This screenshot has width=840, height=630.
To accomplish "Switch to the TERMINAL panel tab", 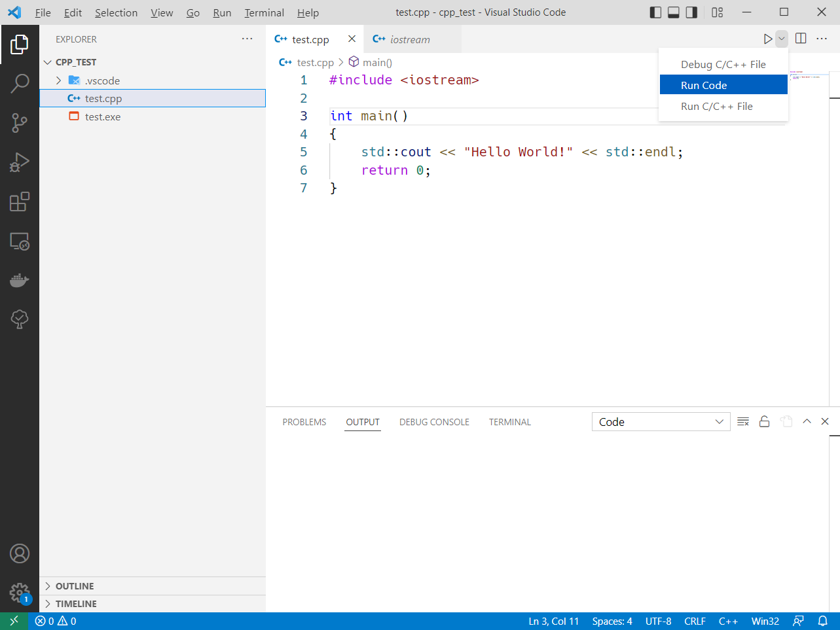I will pos(510,422).
